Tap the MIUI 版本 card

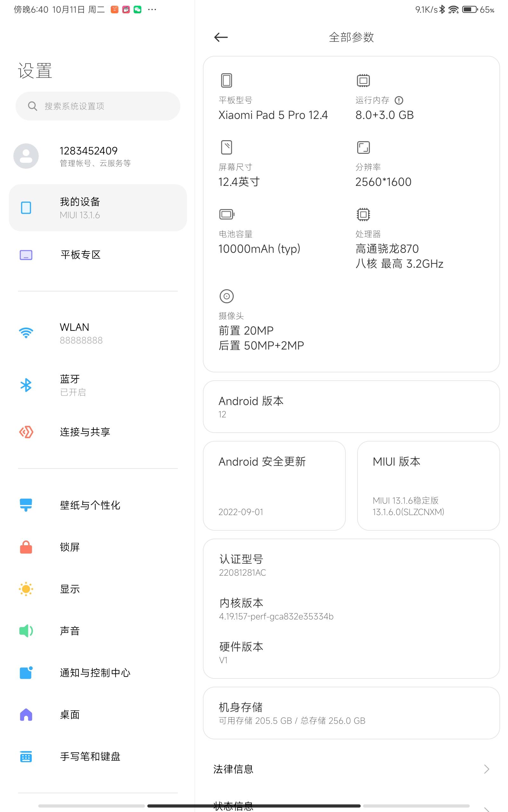click(x=428, y=486)
